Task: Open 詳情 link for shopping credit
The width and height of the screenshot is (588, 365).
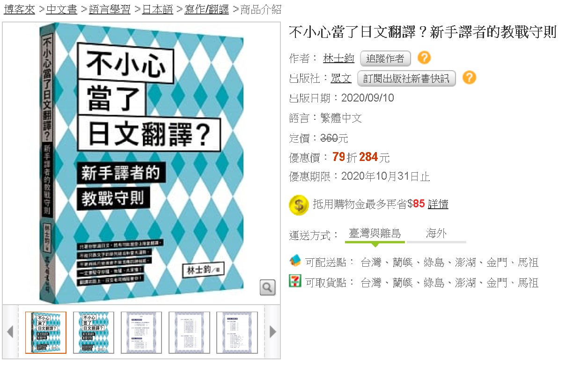Action: pos(438,204)
